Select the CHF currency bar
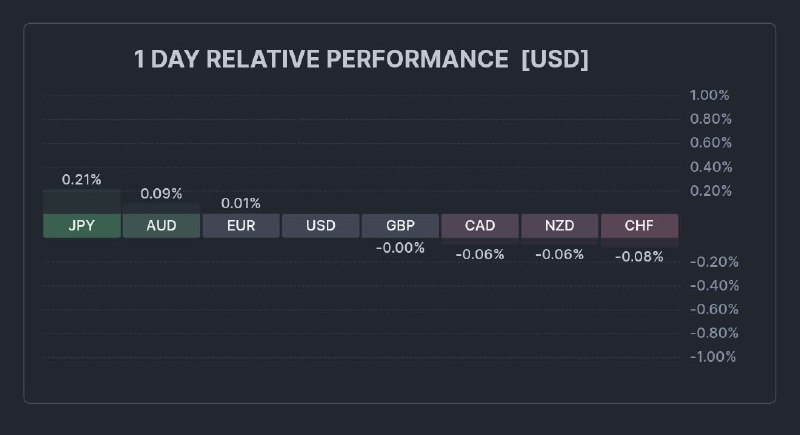 pos(639,226)
